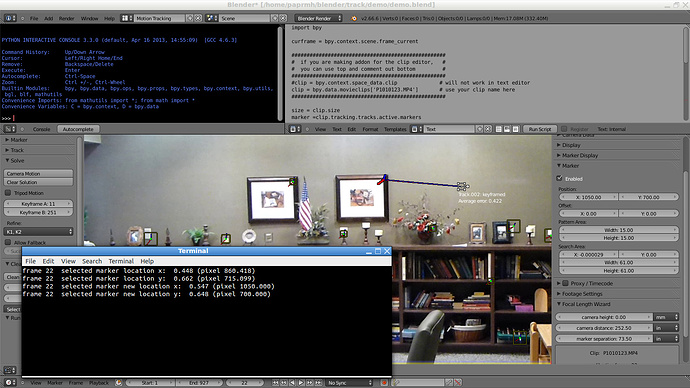The height and width of the screenshot is (388, 690).
Task: Click the Console menu button
Action: [x=41, y=129]
